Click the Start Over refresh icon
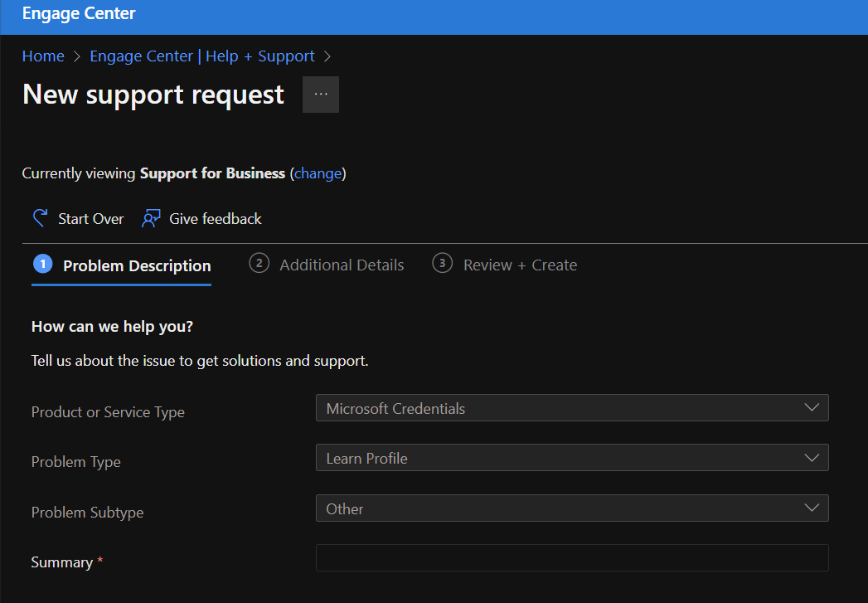This screenshot has height=603, width=868. (40, 218)
